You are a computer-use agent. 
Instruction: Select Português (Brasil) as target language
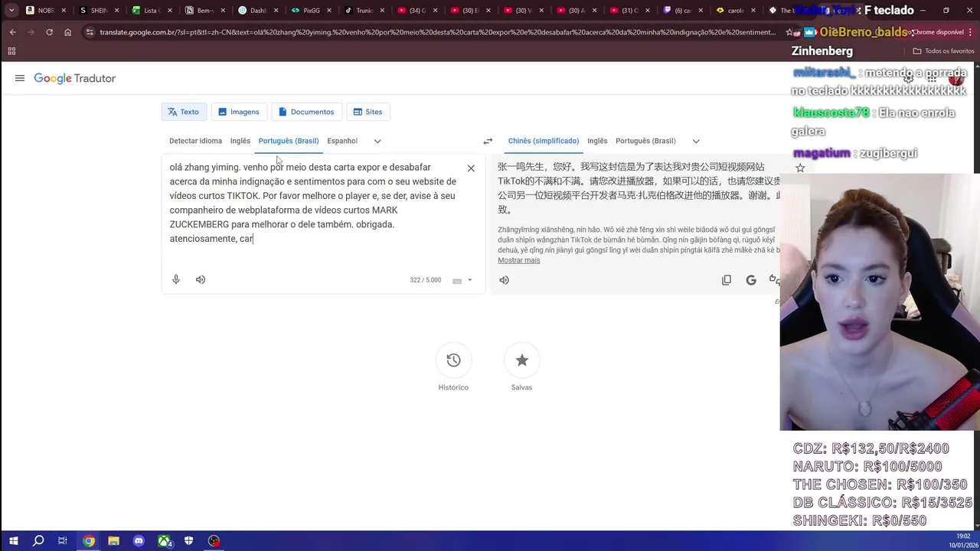point(645,141)
